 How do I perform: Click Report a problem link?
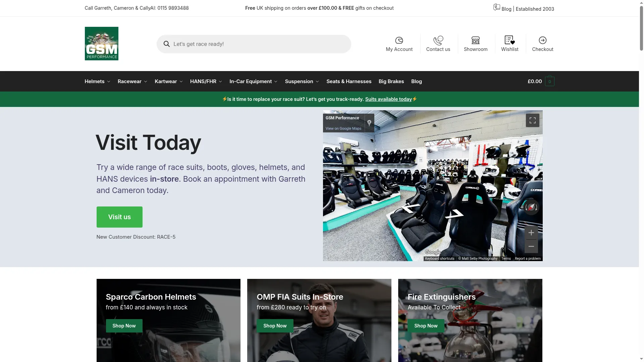click(x=528, y=259)
